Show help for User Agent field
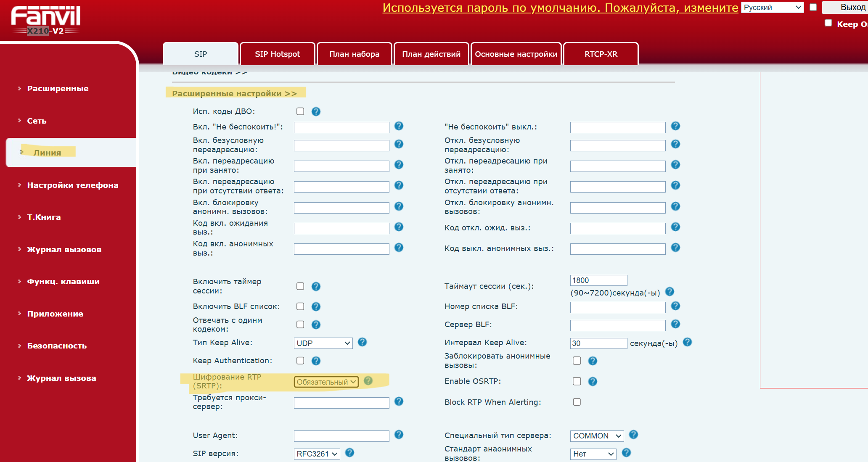Viewport: 868px width, 462px height. pyautogui.click(x=399, y=435)
